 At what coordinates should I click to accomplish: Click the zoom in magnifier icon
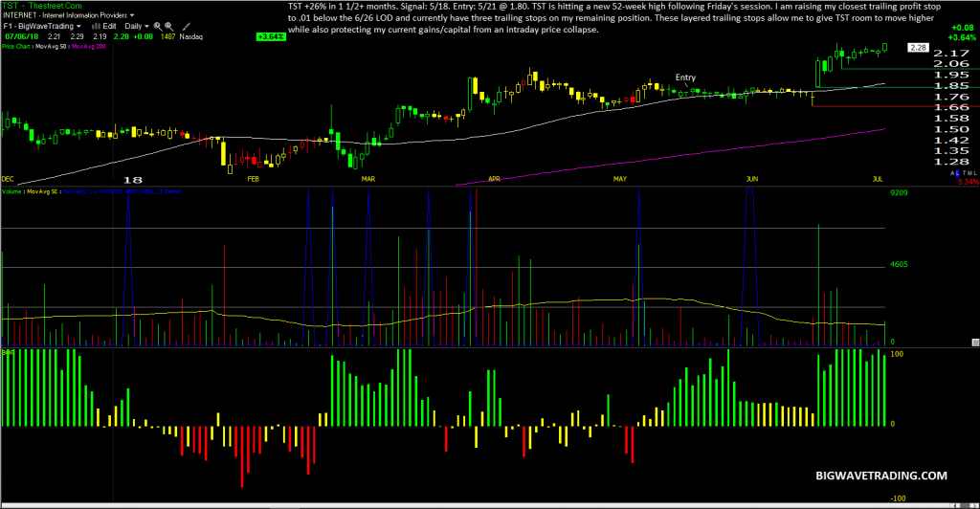click(158, 26)
